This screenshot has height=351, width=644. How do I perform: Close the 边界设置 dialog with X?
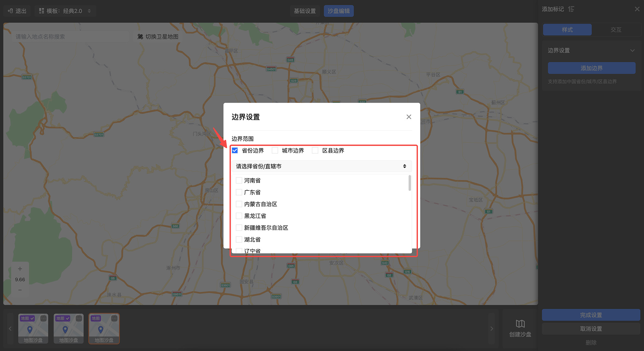click(409, 117)
